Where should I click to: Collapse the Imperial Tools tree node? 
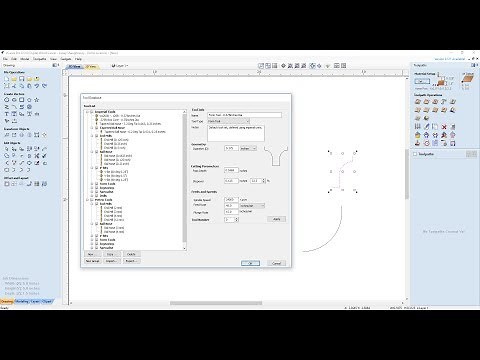(87, 112)
